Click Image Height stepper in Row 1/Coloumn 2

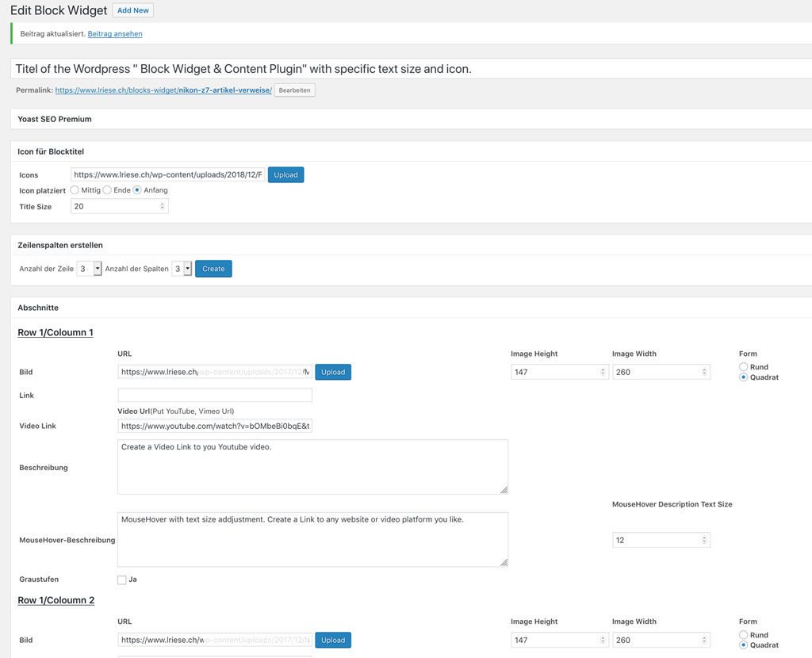(603, 640)
